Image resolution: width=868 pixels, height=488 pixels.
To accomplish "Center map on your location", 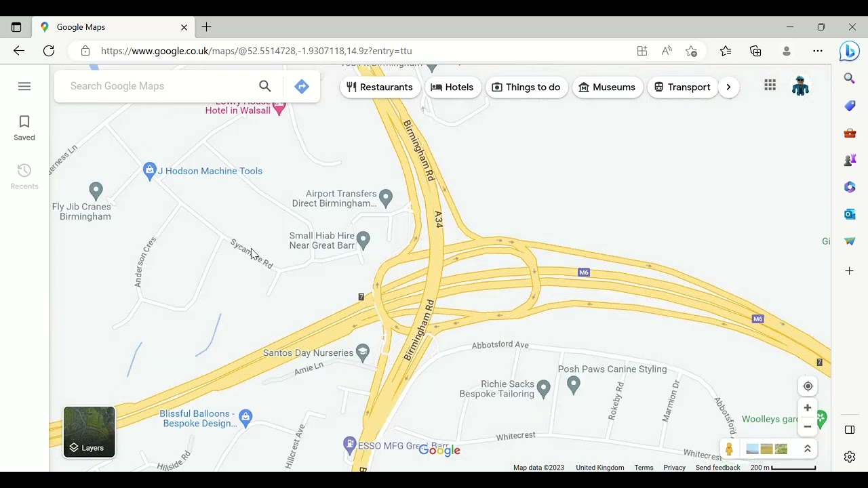I will point(808,386).
